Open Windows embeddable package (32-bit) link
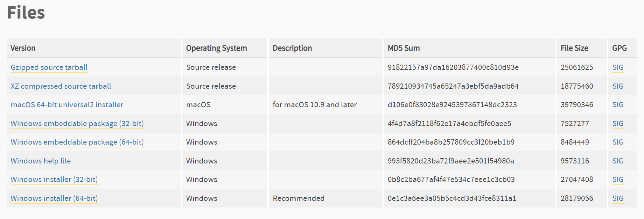Viewport: 644px width, 219px height. coord(77,124)
